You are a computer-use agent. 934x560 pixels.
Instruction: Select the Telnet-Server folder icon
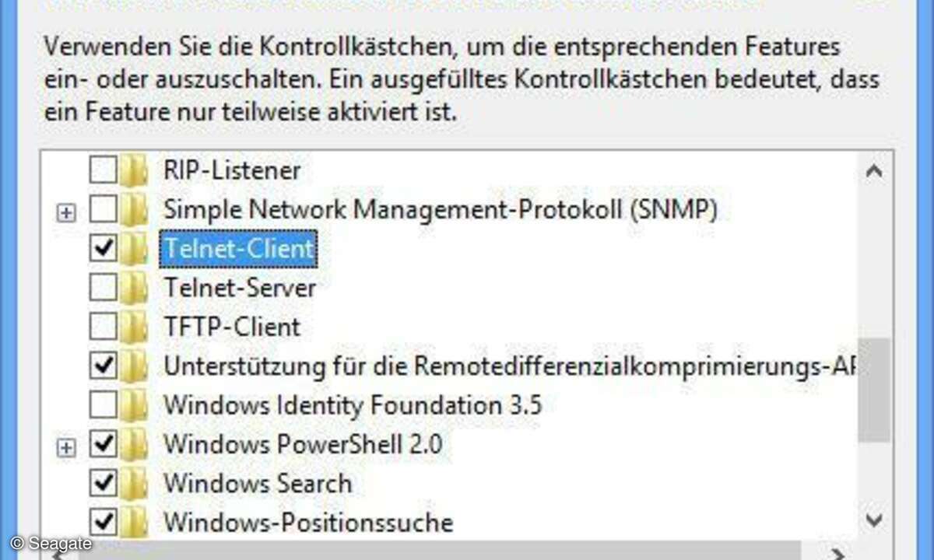pyautogui.click(x=134, y=288)
